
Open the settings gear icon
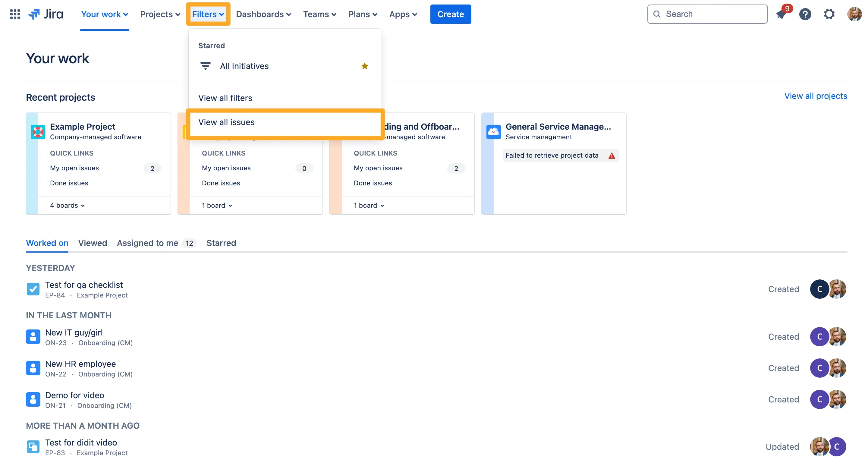click(829, 14)
